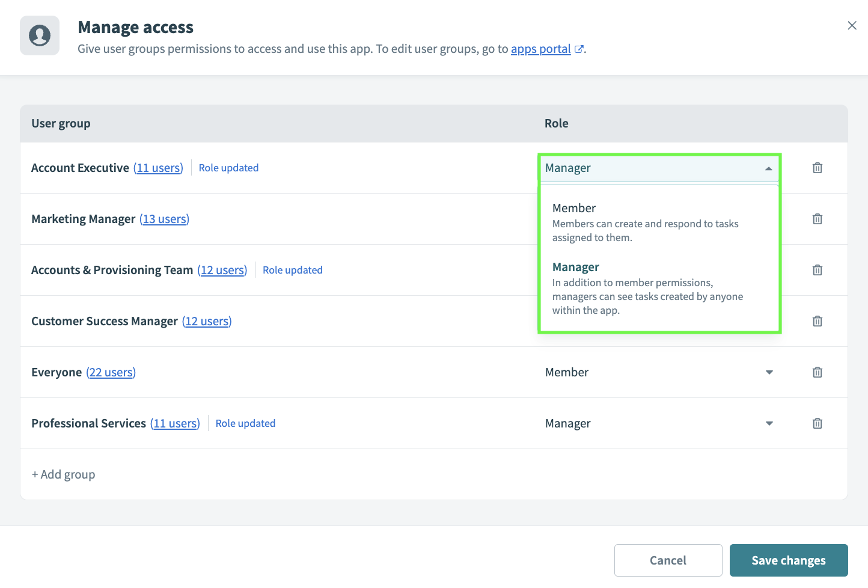Delete the Account Executive group
Viewport: 868px width, 588px height.
pos(817,168)
